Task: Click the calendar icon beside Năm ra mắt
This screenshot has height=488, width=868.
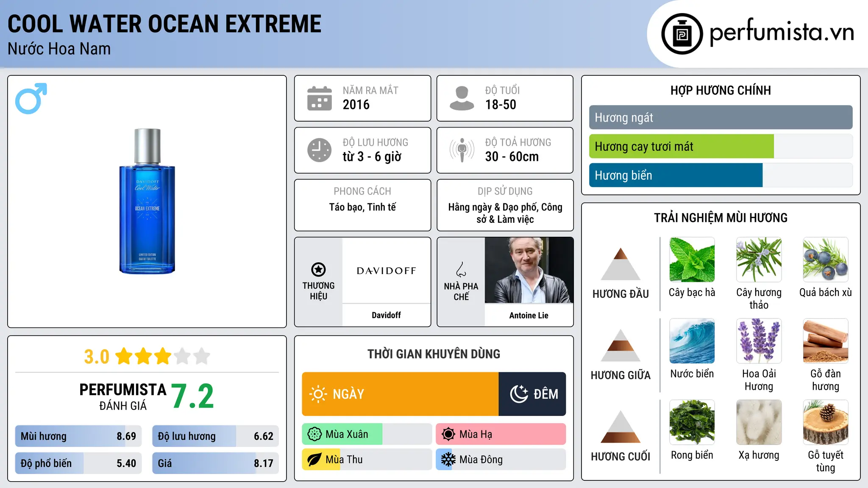Action: (x=319, y=98)
